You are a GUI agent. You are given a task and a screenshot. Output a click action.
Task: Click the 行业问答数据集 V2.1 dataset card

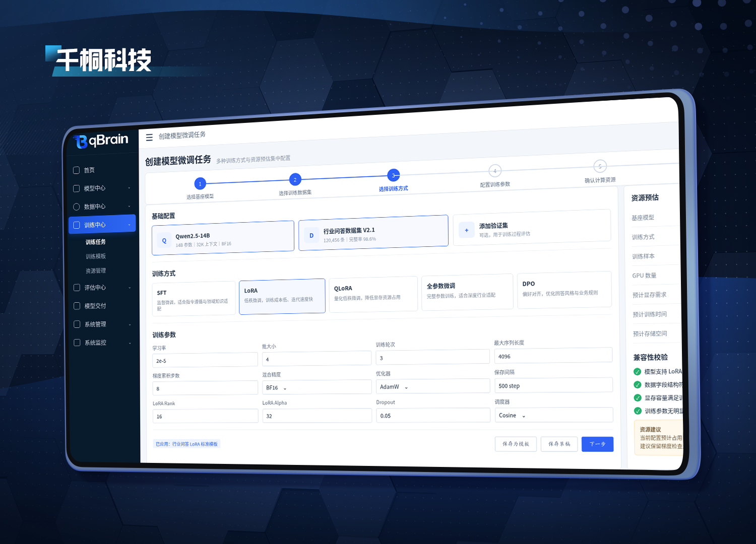pos(373,233)
